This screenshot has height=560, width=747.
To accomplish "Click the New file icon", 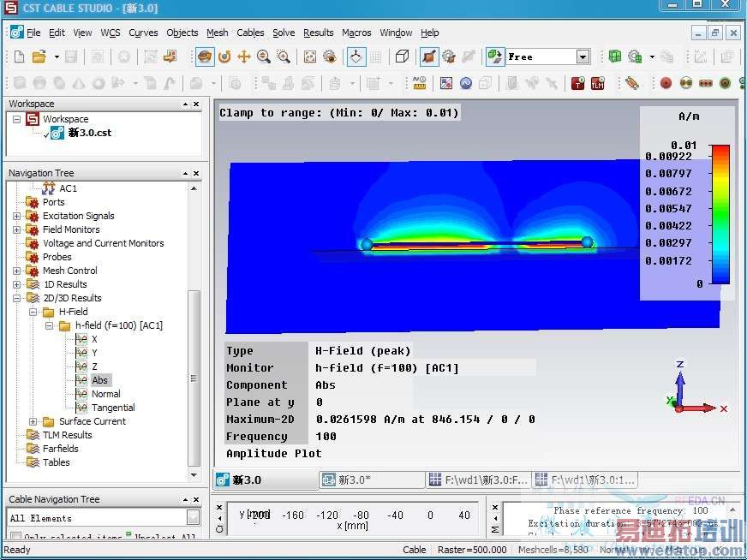I will tap(19, 57).
